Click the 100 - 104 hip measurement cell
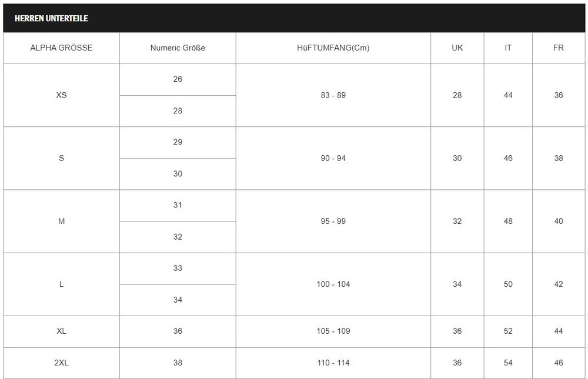 [333, 284]
